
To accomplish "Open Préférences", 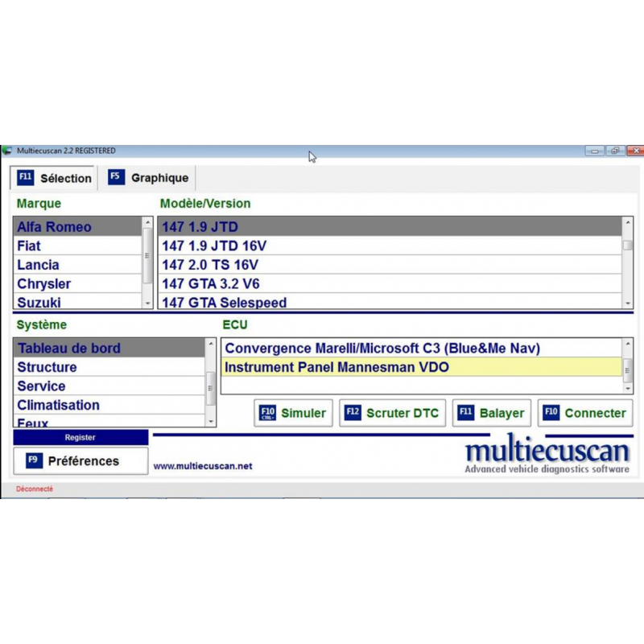I will pos(80,460).
